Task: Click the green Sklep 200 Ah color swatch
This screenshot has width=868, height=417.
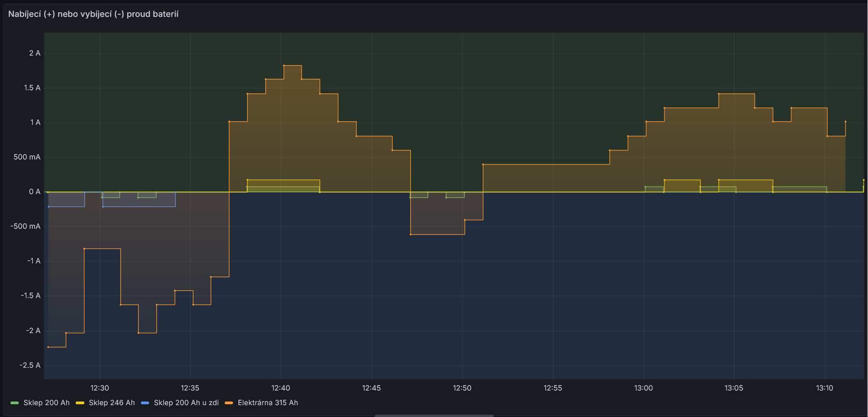Action: click(x=15, y=403)
